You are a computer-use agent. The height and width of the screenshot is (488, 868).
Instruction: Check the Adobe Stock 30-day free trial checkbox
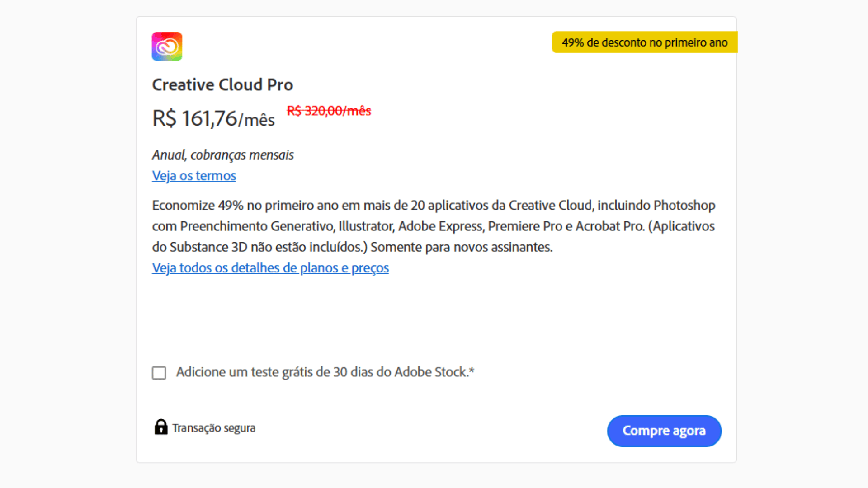[159, 373]
